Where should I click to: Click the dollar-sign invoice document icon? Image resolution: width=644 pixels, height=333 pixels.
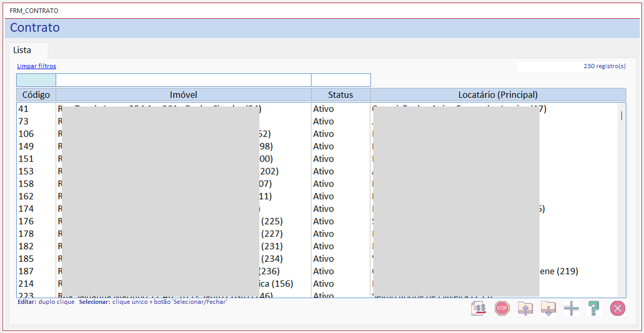click(x=479, y=308)
